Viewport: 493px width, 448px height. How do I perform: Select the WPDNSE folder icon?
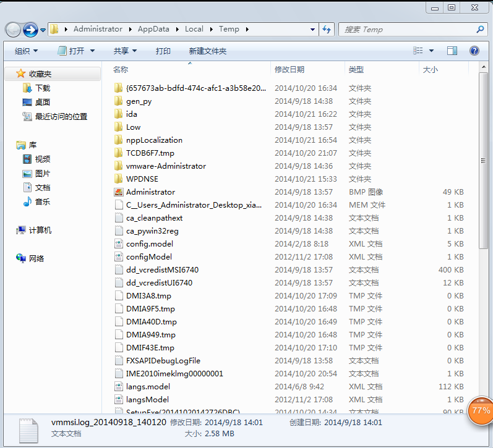[119, 179]
